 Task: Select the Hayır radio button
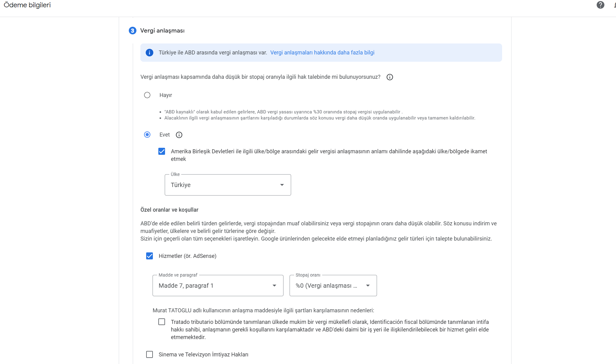coord(147,95)
